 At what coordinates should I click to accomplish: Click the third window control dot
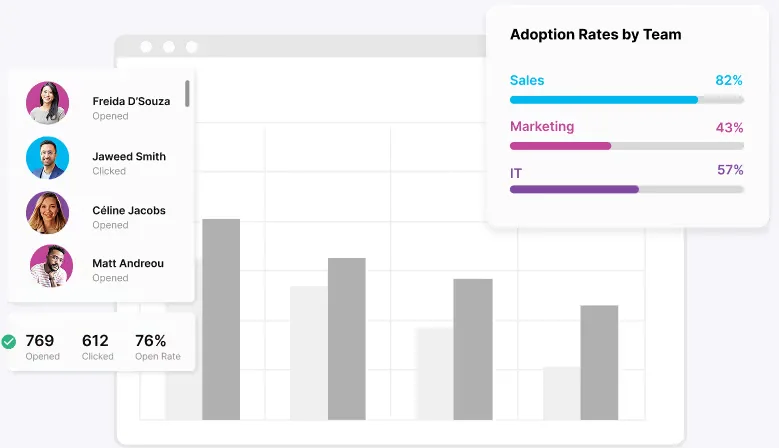[x=192, y=47]
